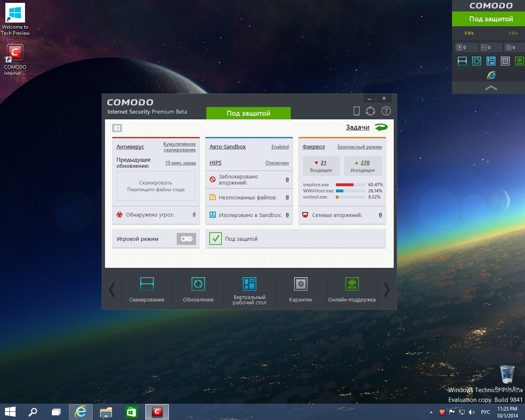525x420 pixels.
Task: Click the gamepad icon for Игровой режим
Action: coord(187,239)
